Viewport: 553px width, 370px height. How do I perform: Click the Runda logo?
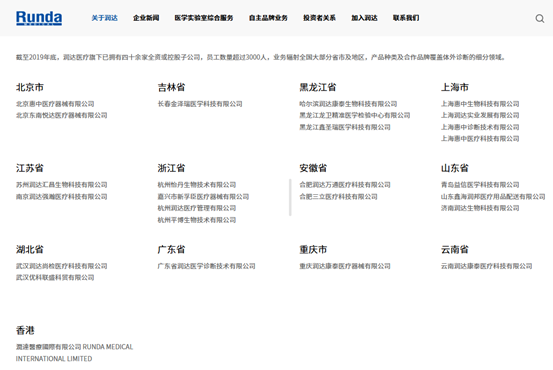tap(39, 18)
